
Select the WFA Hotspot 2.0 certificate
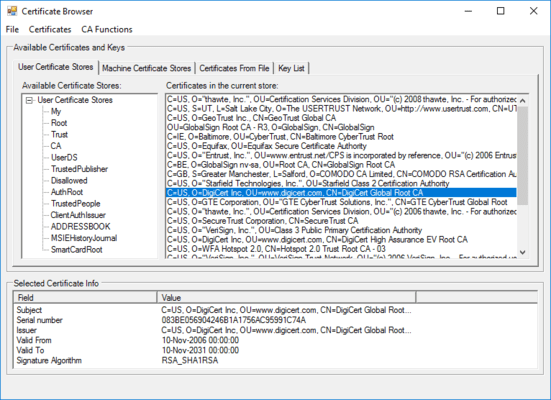coord(341,249)
